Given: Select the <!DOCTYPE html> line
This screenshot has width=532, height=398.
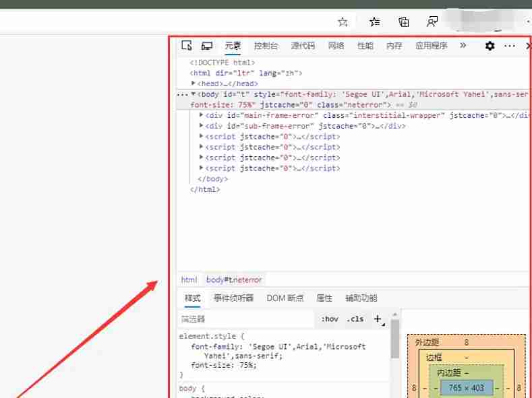Looking at the screenshot, I should (223, 63).
